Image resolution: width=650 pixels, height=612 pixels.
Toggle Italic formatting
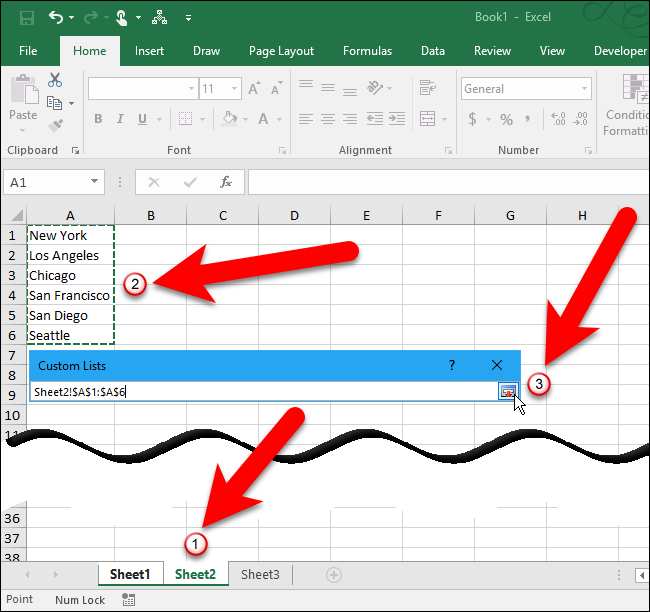click(x=120, y=119)
